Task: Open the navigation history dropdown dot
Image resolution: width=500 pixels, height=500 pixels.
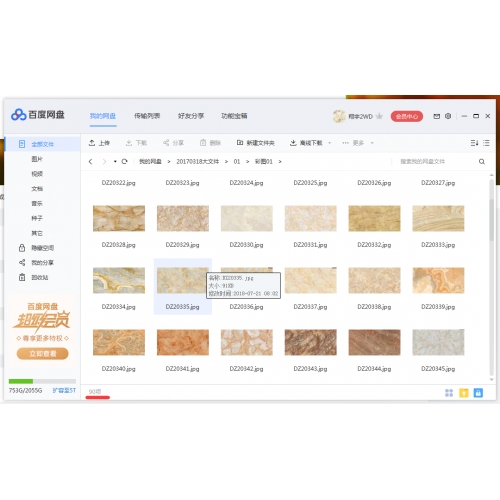Action: coord(115,161)
